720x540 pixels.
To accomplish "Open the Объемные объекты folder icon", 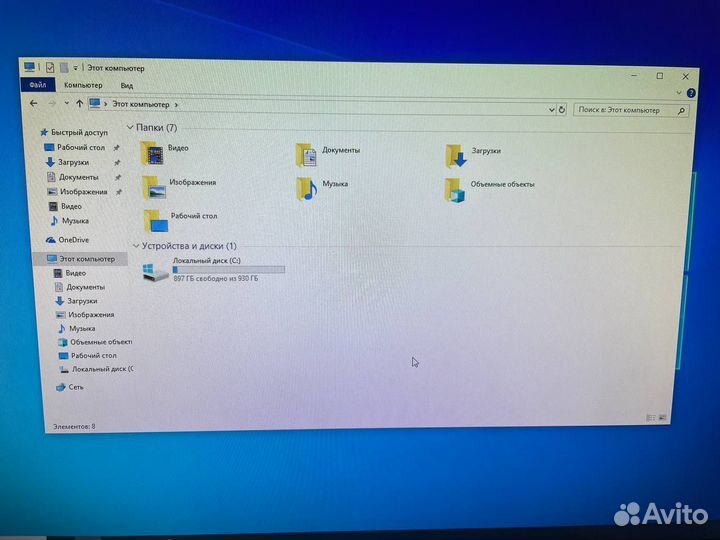I will 455,190.
